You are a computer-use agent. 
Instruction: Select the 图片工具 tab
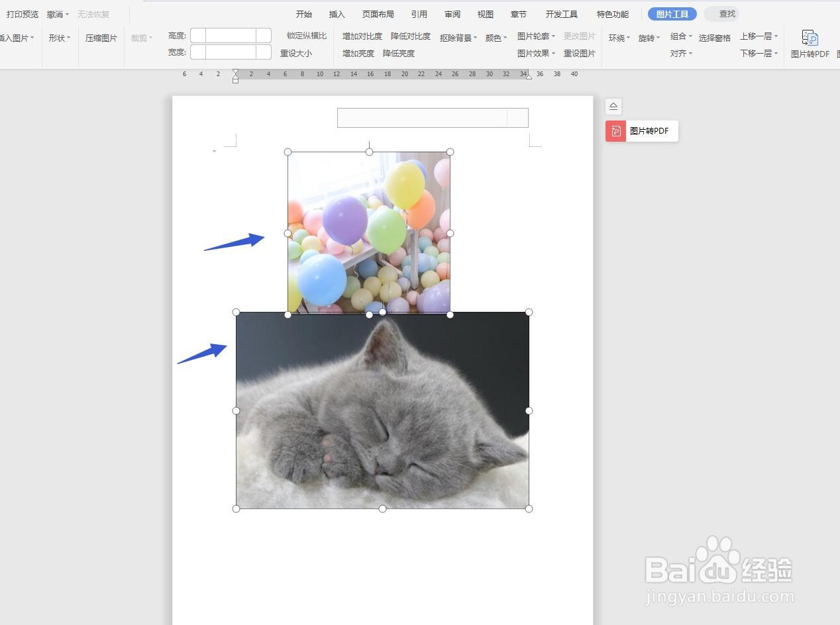tap(672, 14)
